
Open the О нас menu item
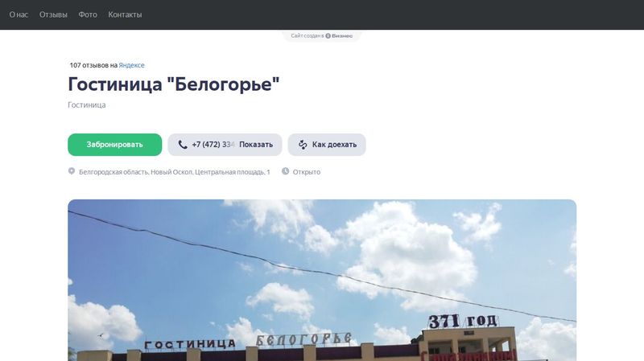click(x=19, y=14)
